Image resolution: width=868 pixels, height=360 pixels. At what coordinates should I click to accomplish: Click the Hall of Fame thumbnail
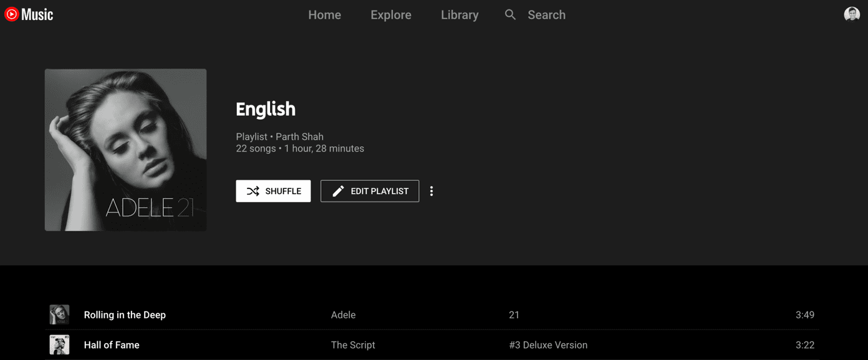(x=59, y=344)
